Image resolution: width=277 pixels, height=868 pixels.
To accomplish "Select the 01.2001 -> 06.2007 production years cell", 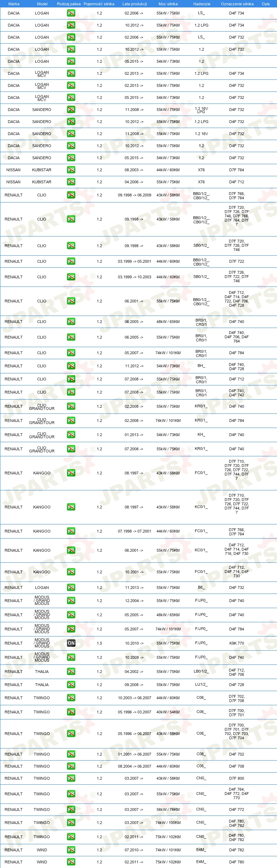I will pyautogui.click(x=135, y=754).
